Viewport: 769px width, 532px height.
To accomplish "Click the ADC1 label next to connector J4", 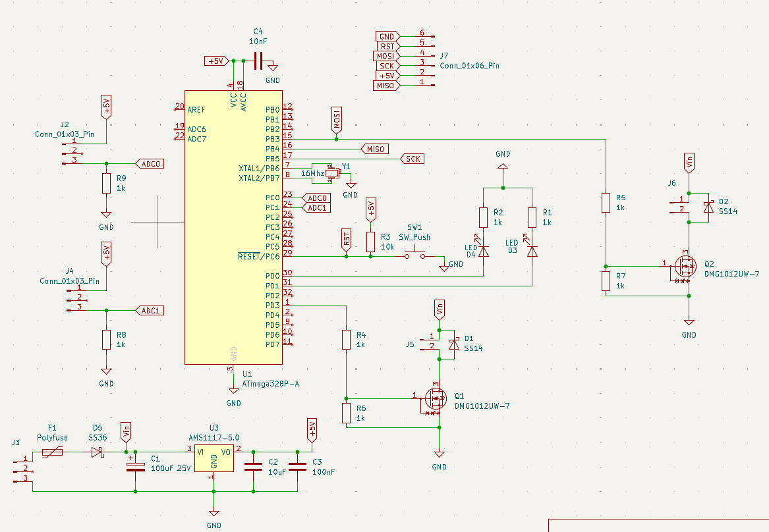I will 149,310.
